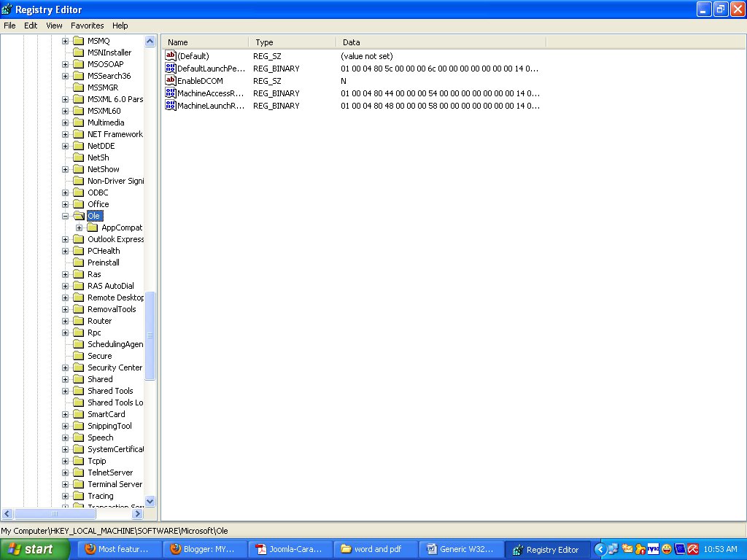Click the 'N' data of EnableDCOM

344,81
